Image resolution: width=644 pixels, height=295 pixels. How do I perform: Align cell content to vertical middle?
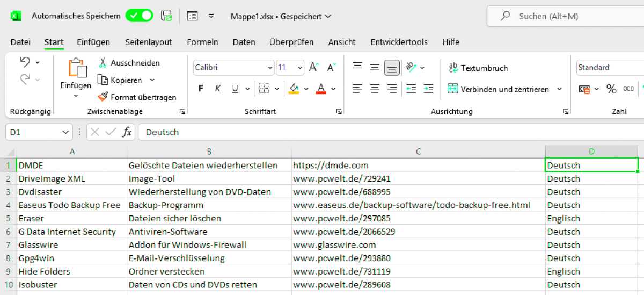click(375, 67)
